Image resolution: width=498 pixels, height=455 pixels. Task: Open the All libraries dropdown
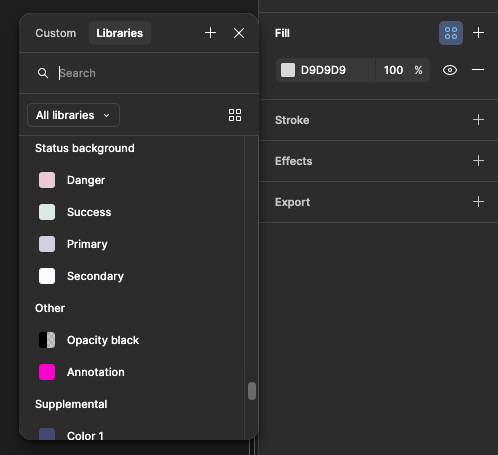pyautogui.click(x=73, y=115)
